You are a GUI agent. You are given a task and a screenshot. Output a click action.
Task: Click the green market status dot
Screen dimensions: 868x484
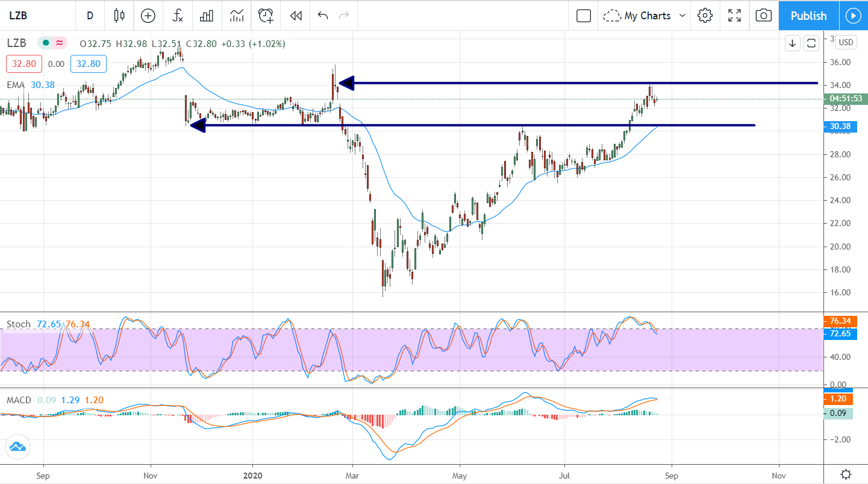click(x=46, y=43)
